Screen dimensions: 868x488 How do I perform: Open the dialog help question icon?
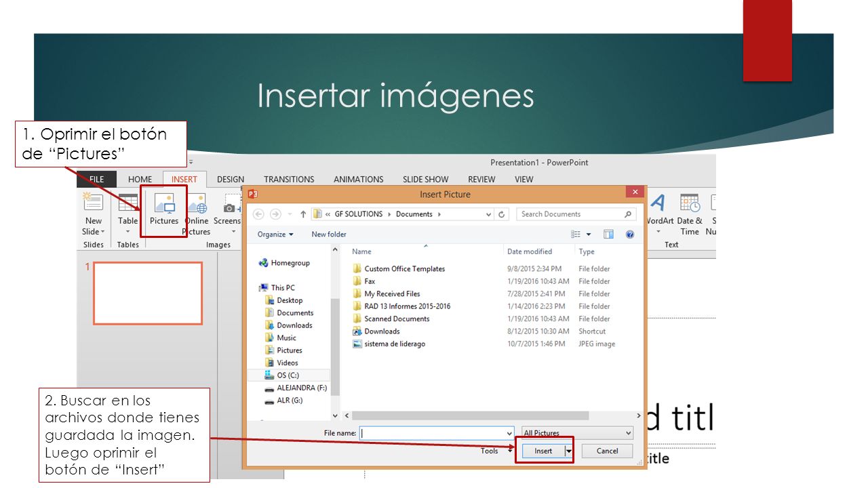(x=630, y=235)
